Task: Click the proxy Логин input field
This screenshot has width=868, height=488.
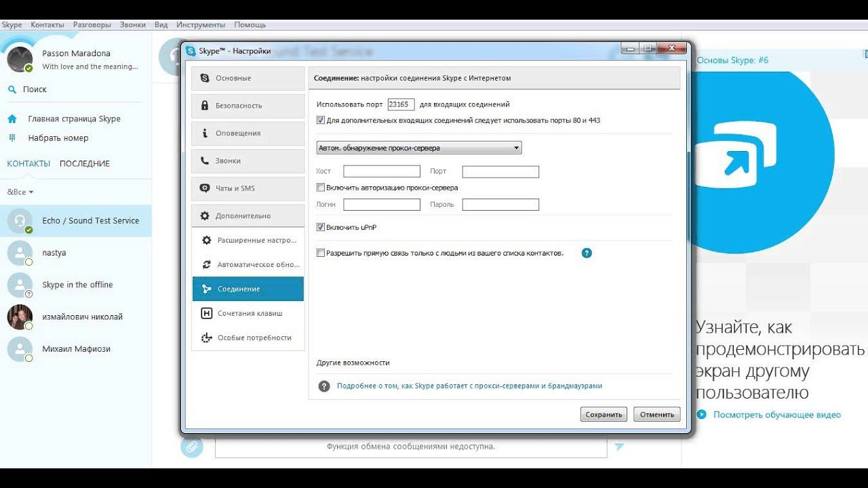Action: point(382,204)
